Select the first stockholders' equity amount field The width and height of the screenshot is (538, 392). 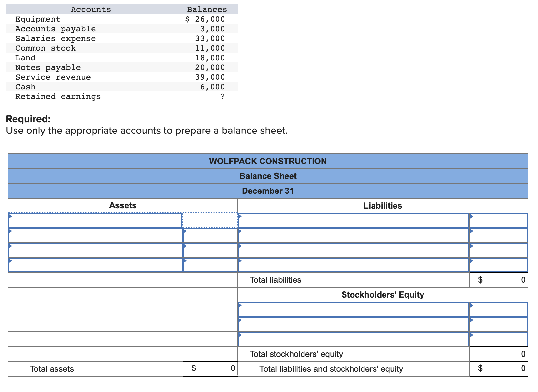tap(499, 309)
